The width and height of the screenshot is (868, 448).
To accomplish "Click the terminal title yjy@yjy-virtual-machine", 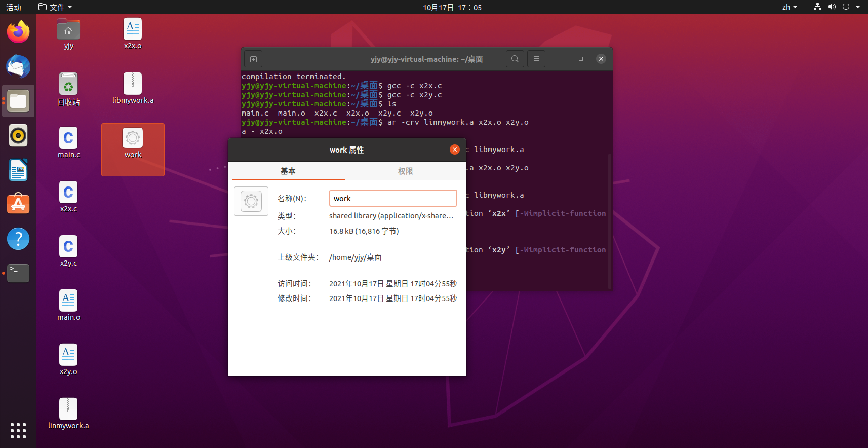I will (426, 59).
